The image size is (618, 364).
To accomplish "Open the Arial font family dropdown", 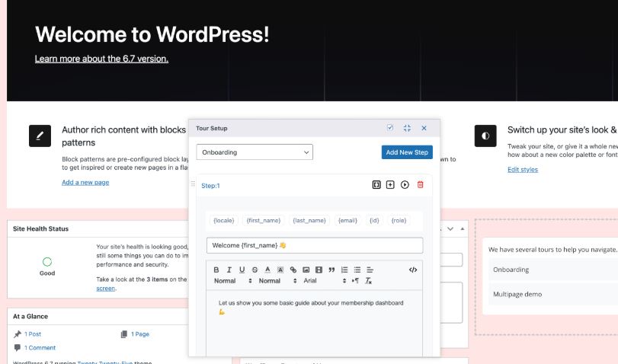I will click(x=325, y=281).
